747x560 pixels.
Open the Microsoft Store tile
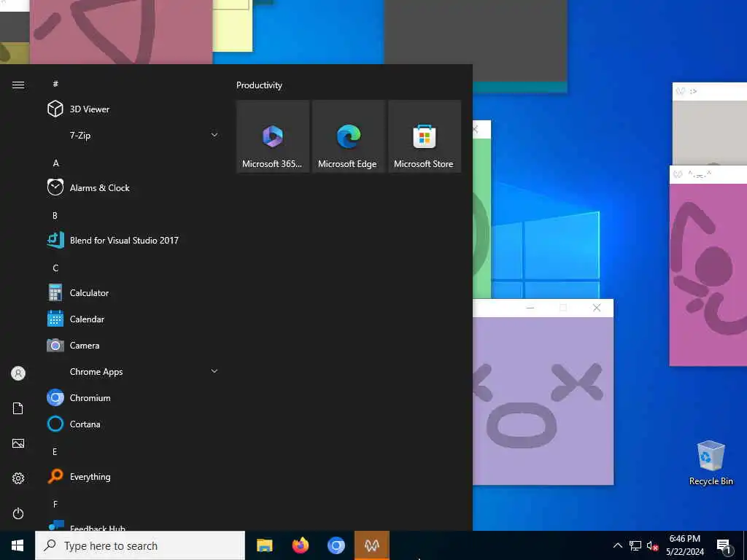click(x=425, y=136)
